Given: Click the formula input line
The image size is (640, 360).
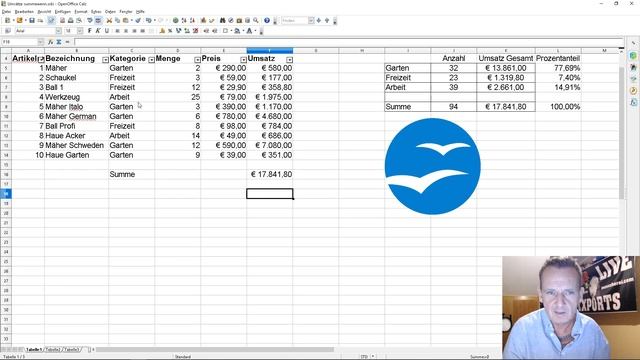Looking at the screenshot, I should [349, 42].
